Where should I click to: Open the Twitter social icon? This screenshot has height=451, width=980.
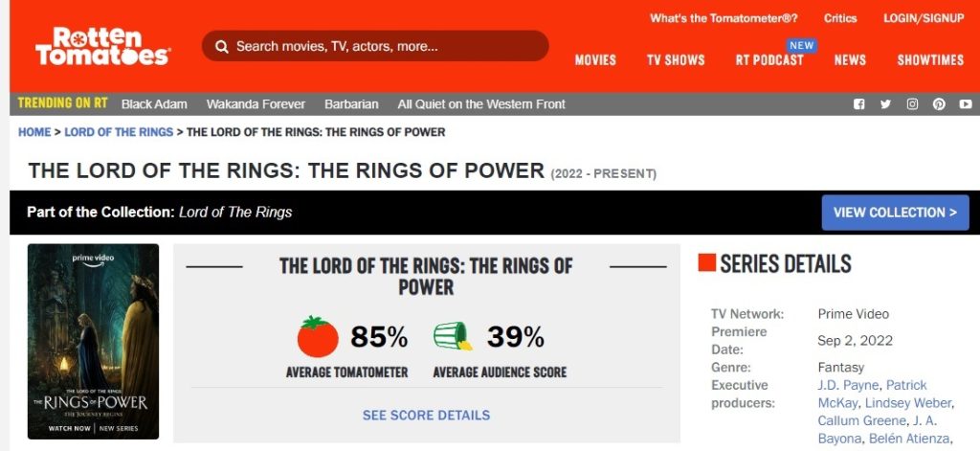885,104
